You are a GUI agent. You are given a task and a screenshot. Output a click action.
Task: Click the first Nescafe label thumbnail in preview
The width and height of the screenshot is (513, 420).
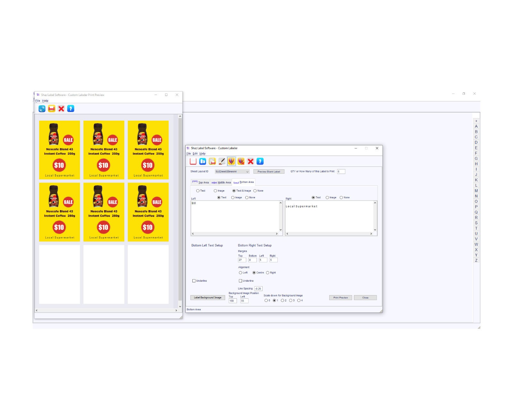pos(60,150)
